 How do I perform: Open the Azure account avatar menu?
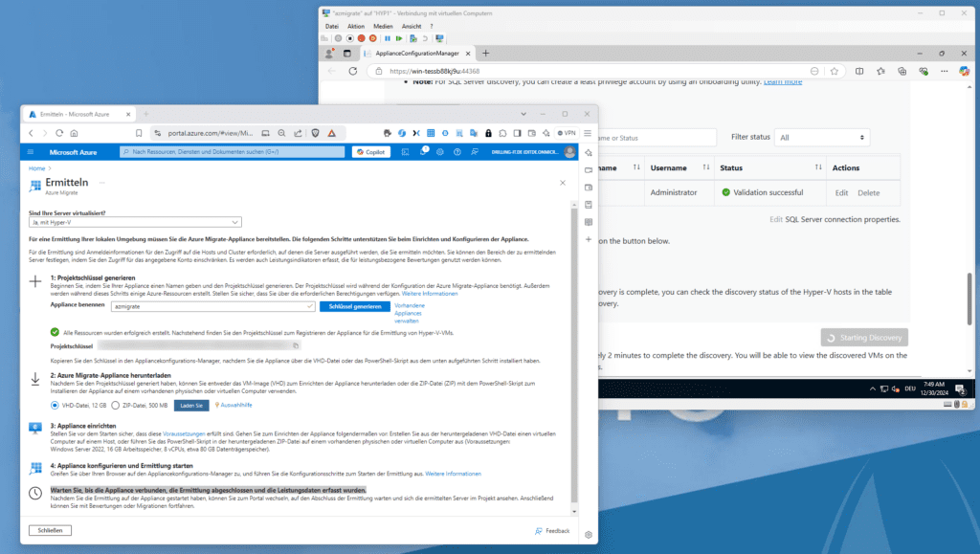pos(569,152)
